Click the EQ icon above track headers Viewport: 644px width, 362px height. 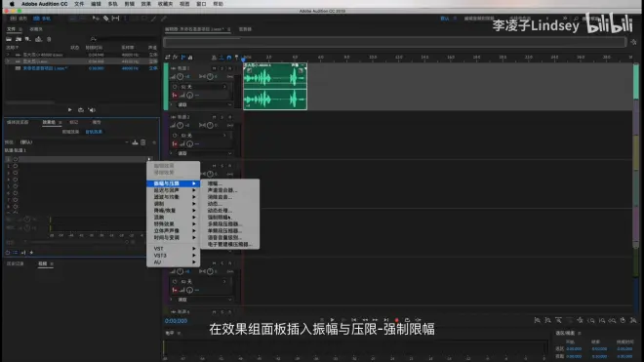[190, 58]
